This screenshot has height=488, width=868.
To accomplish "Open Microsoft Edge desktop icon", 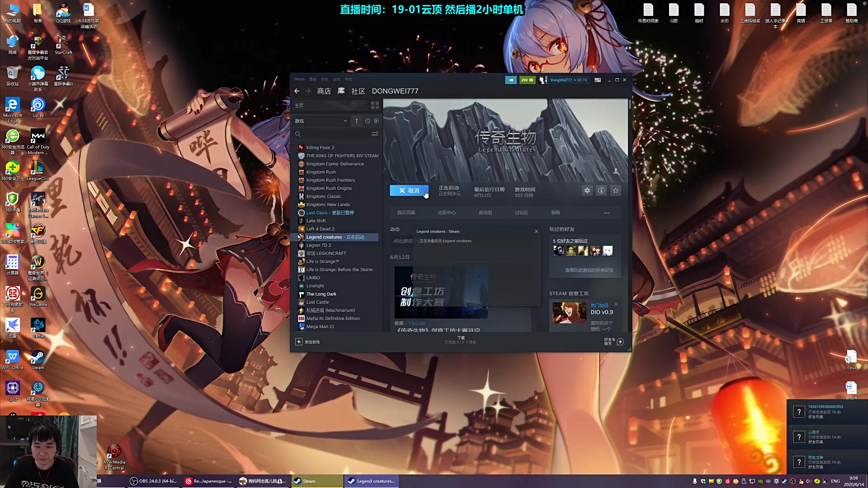I will 13,110.
